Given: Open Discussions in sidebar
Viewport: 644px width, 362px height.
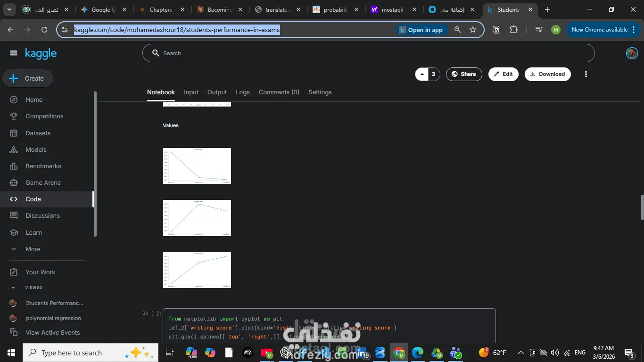Looking at the screenshot, I should tap(42, 215).
